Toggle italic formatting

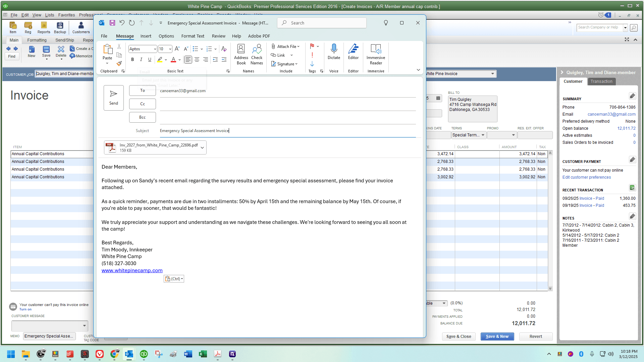click(141, 59)
